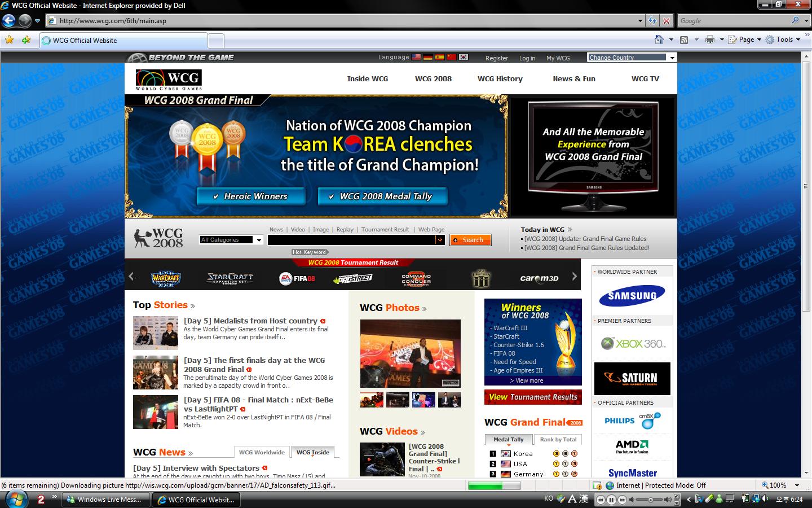Open the My WCG link
Viewport: 812px width, 508px height.
point(558,58)
